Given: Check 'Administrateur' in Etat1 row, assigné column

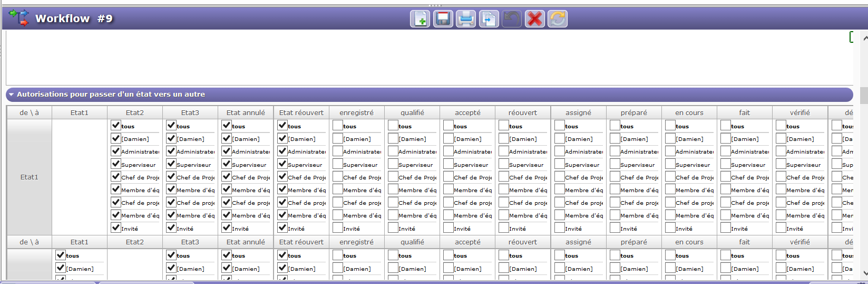Looking at the screenshot, I should (x=560, y=151).
